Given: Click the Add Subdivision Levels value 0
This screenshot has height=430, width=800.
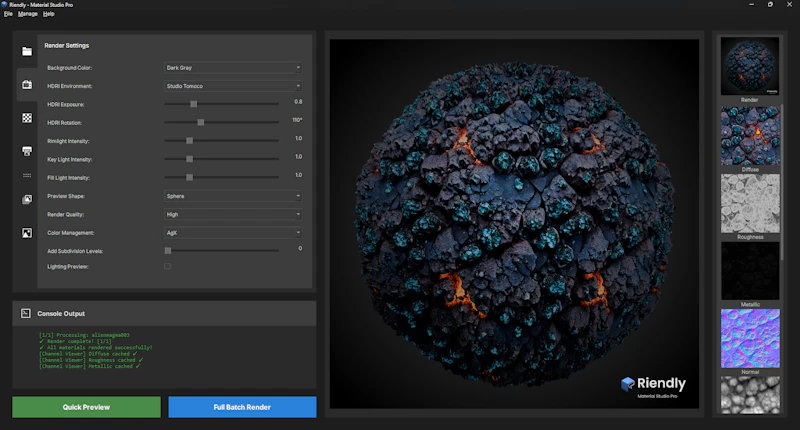Looking at the screenshot, I should click(x=300, y=248).
